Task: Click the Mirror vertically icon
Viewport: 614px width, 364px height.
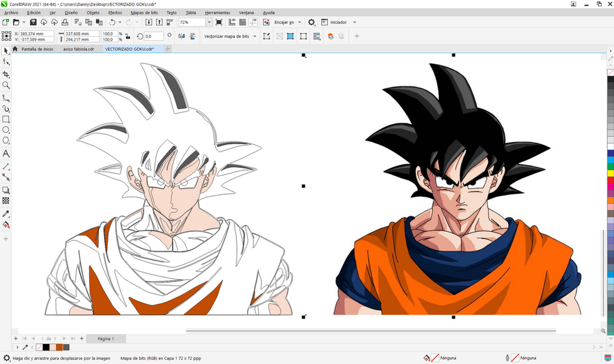Action: (x=193, y=36)
